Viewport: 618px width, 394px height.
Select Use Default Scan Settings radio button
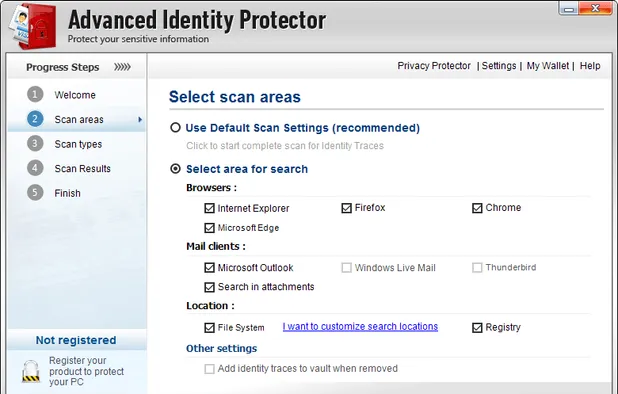(x=175, y=128)
